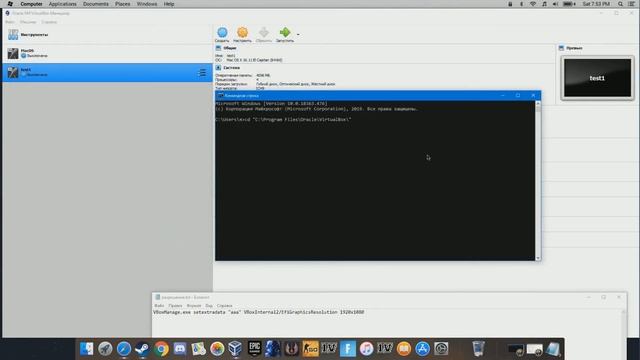Open the VirtualBox cube icon in the dock
Image resolution: width=640 pixels, height=360 pixels.
(x=236, y=349)
